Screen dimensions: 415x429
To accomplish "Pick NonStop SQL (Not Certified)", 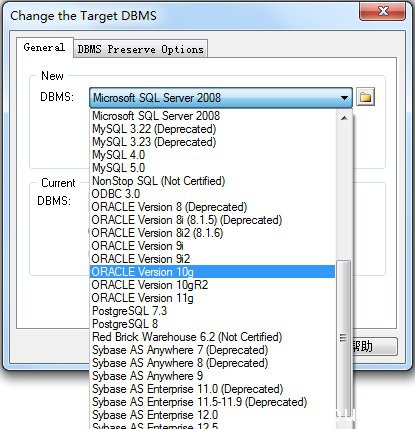I will (x=213, y=181).
